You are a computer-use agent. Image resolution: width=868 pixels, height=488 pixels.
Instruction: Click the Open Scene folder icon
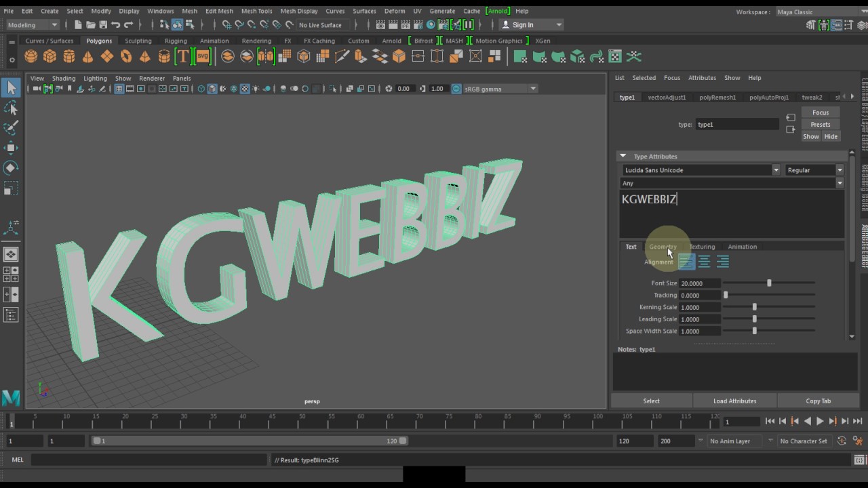(x=91, y=25)
